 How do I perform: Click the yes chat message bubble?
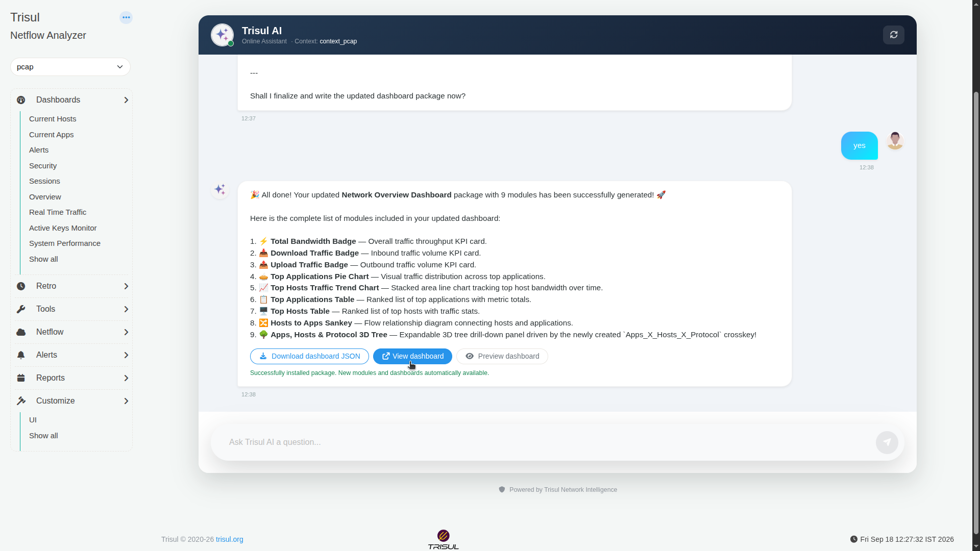pyautogui.click(x=860, y=145)
